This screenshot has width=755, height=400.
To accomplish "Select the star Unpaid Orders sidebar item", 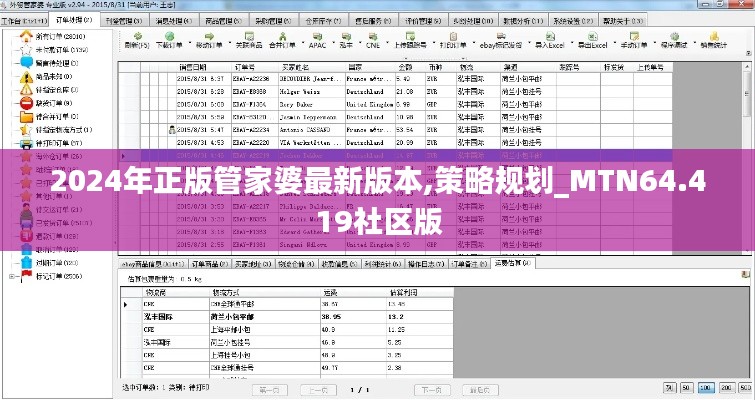I will [x=54, y=50].
